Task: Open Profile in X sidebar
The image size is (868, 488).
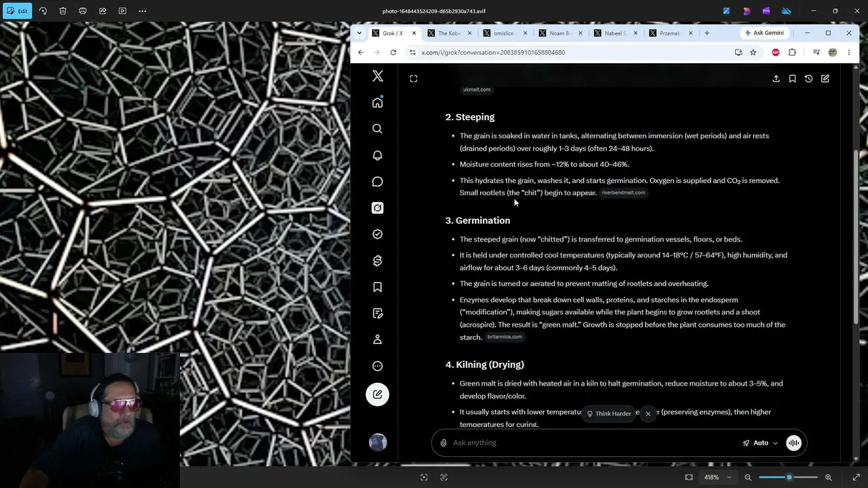Action: coord(378,340)
